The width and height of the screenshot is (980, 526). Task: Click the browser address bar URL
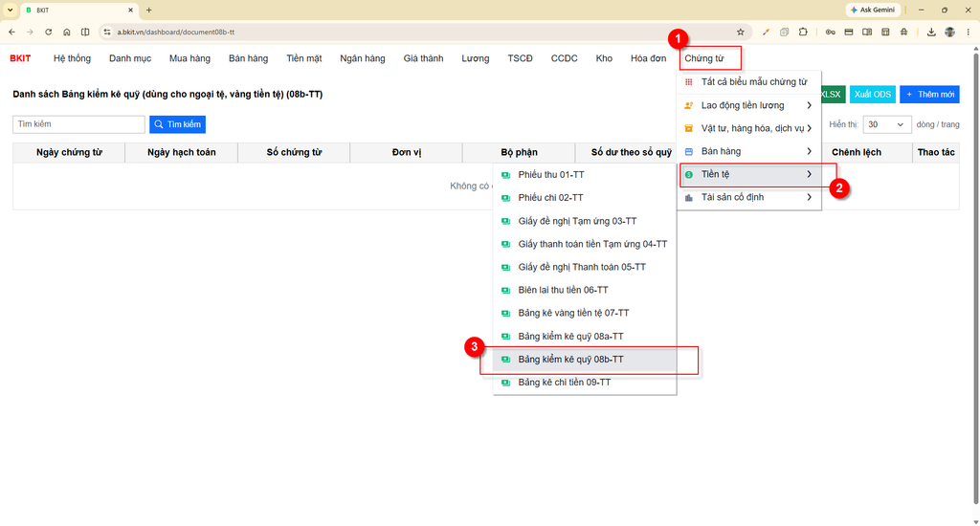point(176,32)
